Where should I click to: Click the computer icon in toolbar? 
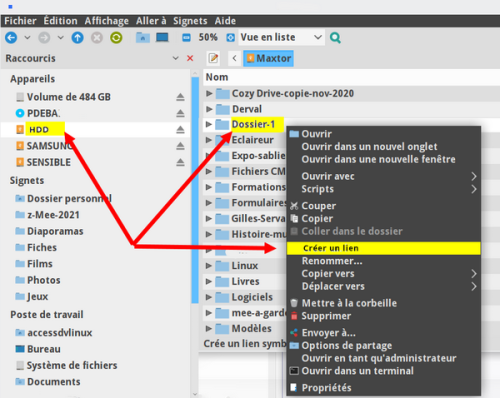point(162,37)
